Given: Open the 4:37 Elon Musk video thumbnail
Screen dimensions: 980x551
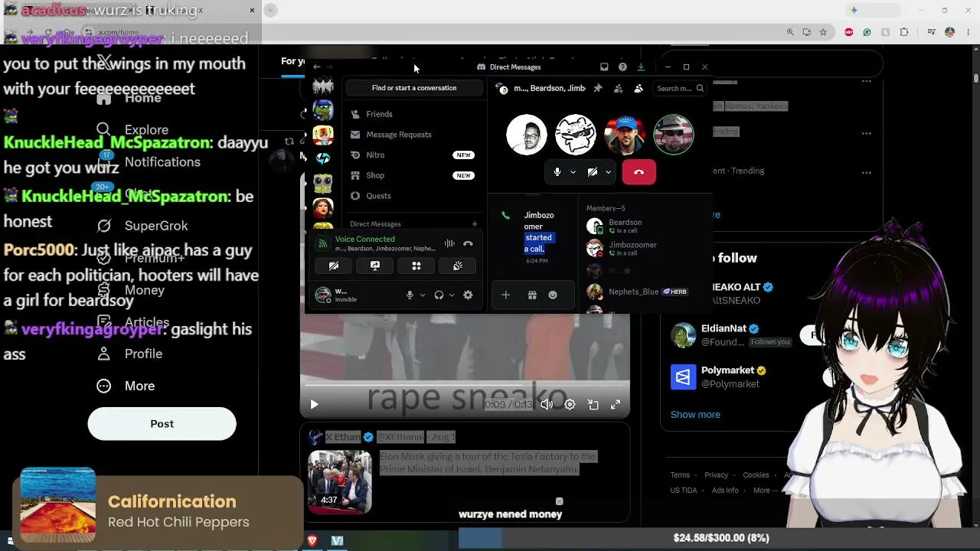Looking at the screenshot, I should (340, 481).
